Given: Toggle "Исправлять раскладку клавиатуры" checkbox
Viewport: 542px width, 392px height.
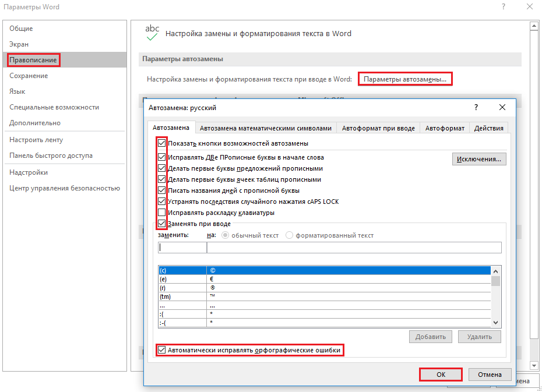Looking at the screenshot, I should tap(162, 213).
